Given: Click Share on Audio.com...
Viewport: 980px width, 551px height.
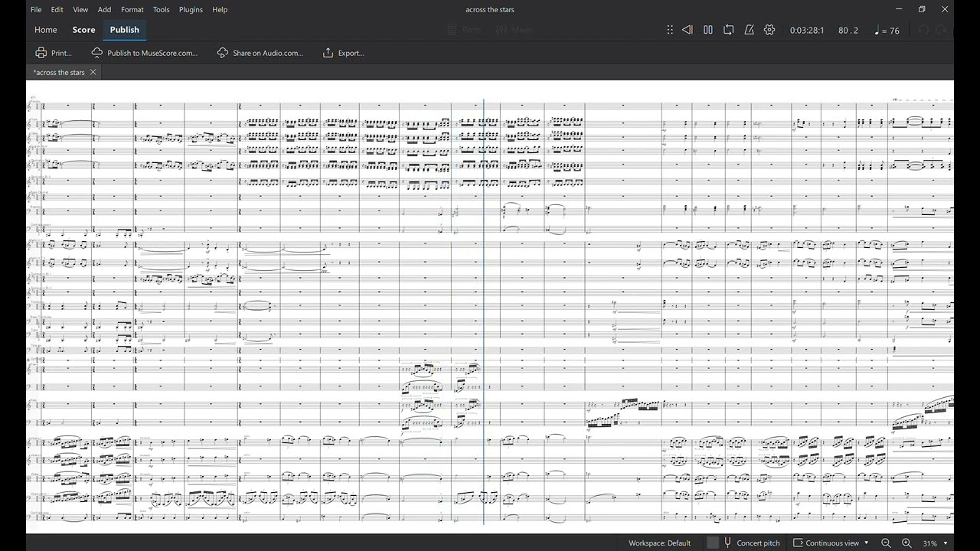Looking at the screenshot, I should click(260, 53).
